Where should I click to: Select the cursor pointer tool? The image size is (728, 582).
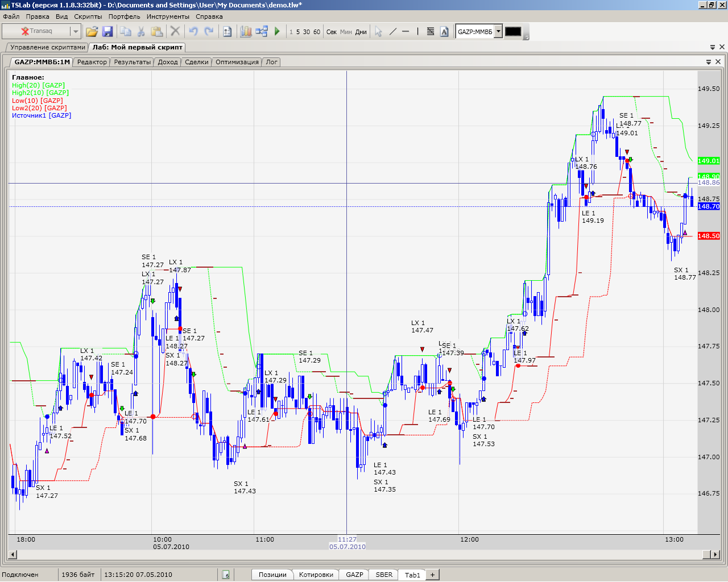click(x=378, y=31)
